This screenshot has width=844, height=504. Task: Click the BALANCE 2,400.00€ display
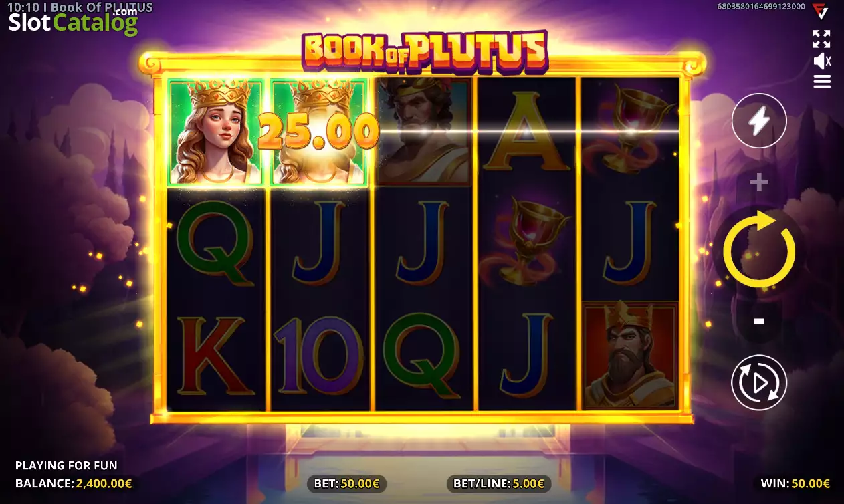[x=74, y=483]
